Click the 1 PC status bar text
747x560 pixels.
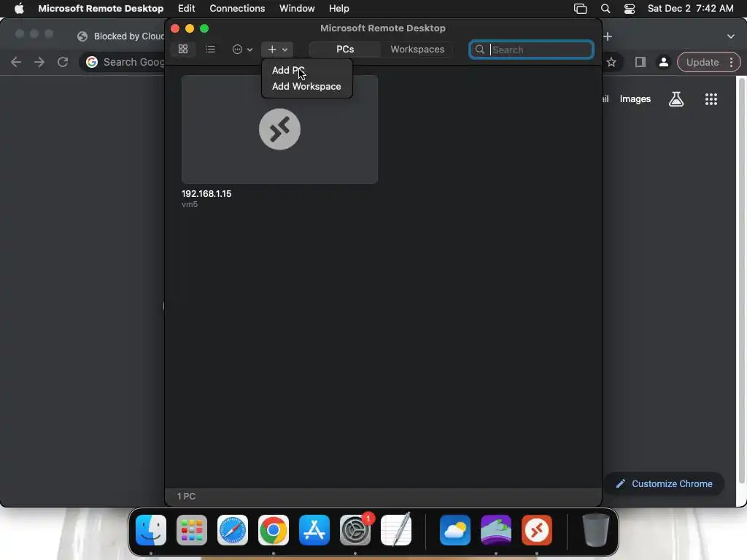[186, 496]
